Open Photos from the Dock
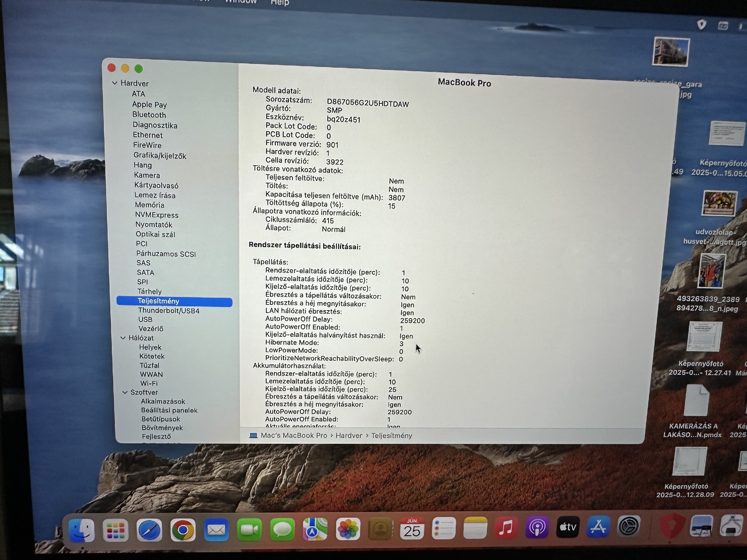This screenshot has width=747, height=560. click(x=348, y=529)
